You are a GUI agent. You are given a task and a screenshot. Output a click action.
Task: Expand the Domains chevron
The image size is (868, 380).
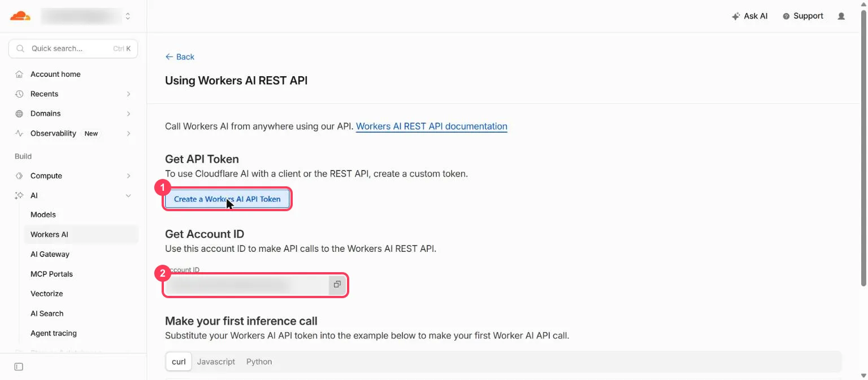[x=128, y=113]
